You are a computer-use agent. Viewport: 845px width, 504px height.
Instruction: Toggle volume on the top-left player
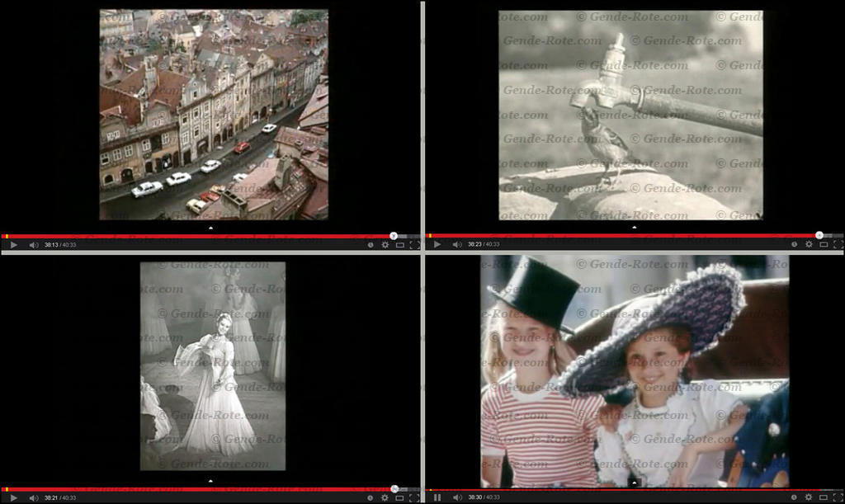click(x=34, y=245)
